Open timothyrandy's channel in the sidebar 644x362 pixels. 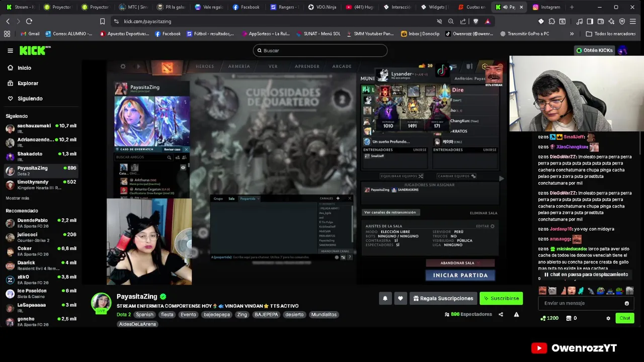click(41, 184)
